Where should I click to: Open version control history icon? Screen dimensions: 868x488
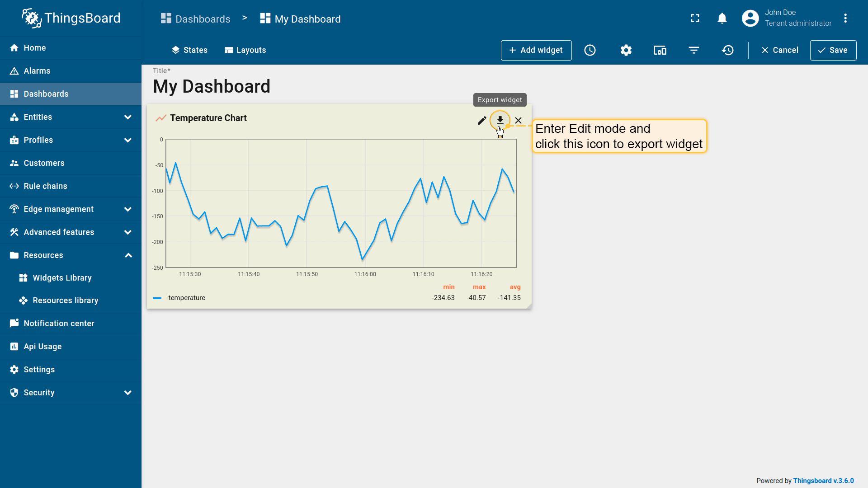tap(727, 50)
